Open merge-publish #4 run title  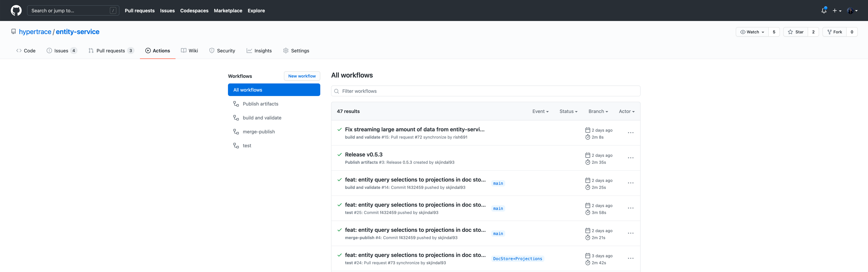click(416, 230)
